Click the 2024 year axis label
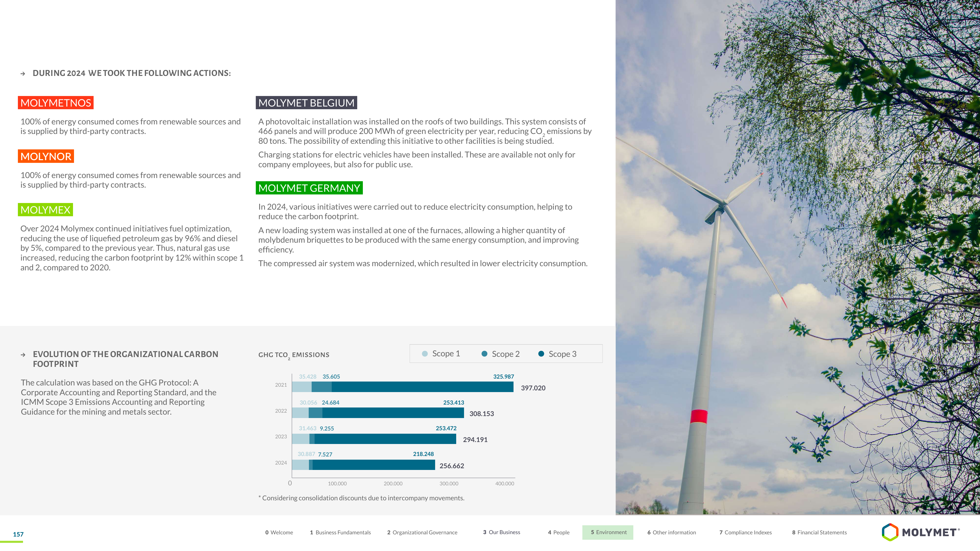980x551 pixels. point(281,463)
